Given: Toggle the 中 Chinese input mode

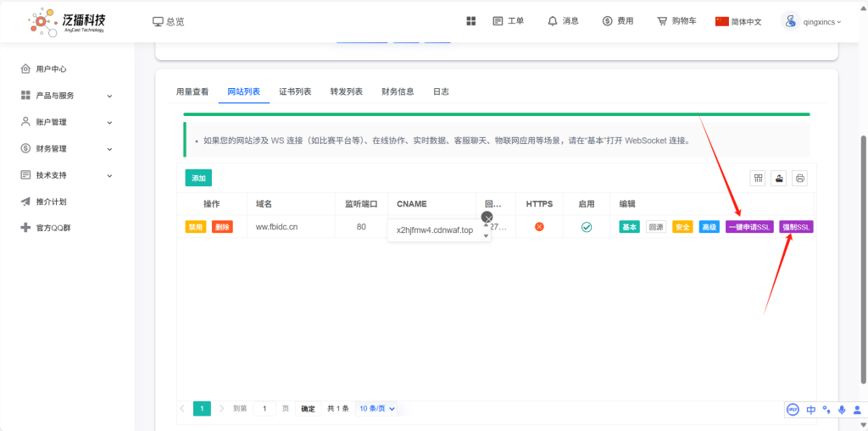Looking at the screenshot, I should [x=811, y=410].
